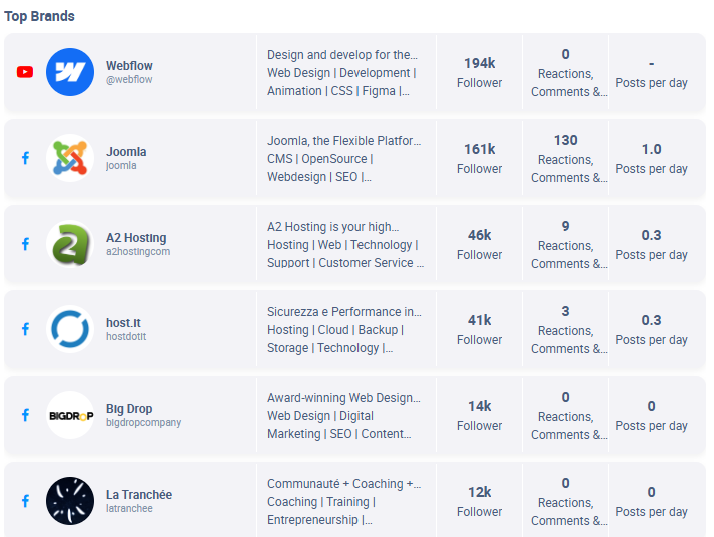
Task: Click the Facebook icon beside host.it
Action: click(x=26, y=329)
